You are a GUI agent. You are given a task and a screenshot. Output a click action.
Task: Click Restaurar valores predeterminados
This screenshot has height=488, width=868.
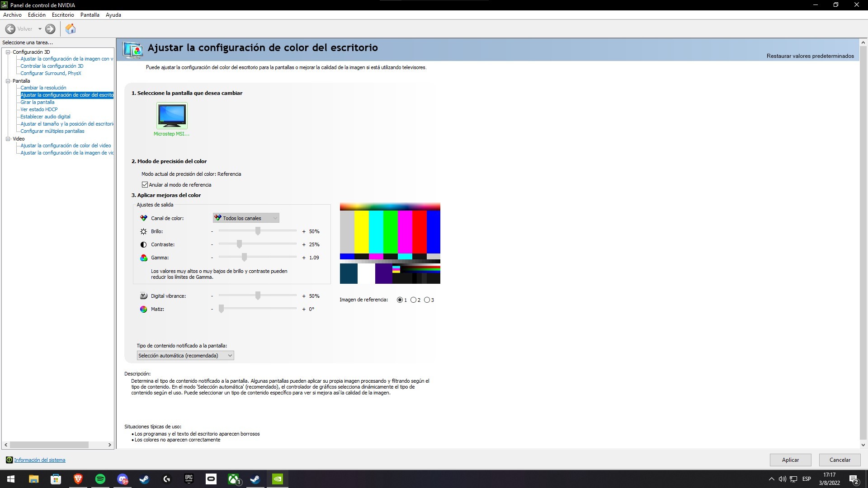[x=810, y=56]
